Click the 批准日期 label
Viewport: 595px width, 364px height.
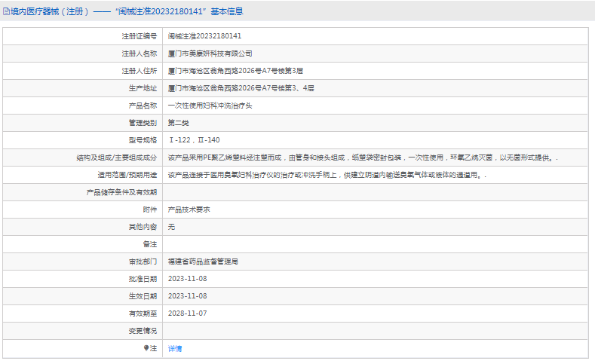(143, 279)
